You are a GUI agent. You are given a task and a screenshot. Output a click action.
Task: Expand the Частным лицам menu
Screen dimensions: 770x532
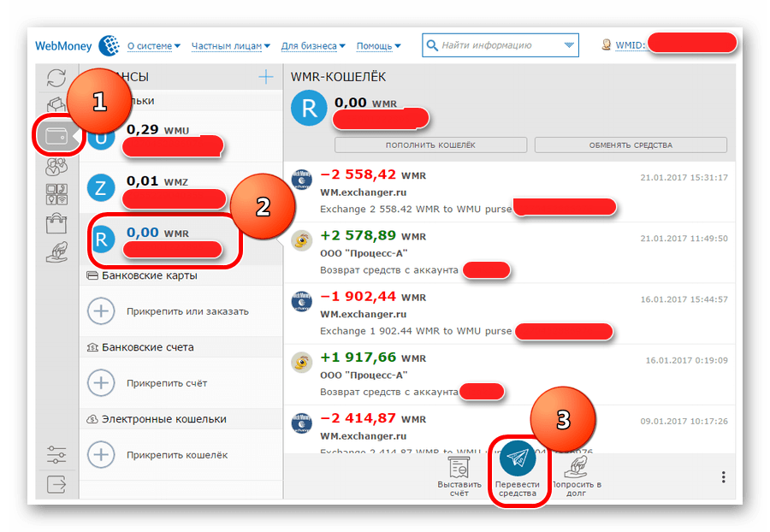[231, 45]
